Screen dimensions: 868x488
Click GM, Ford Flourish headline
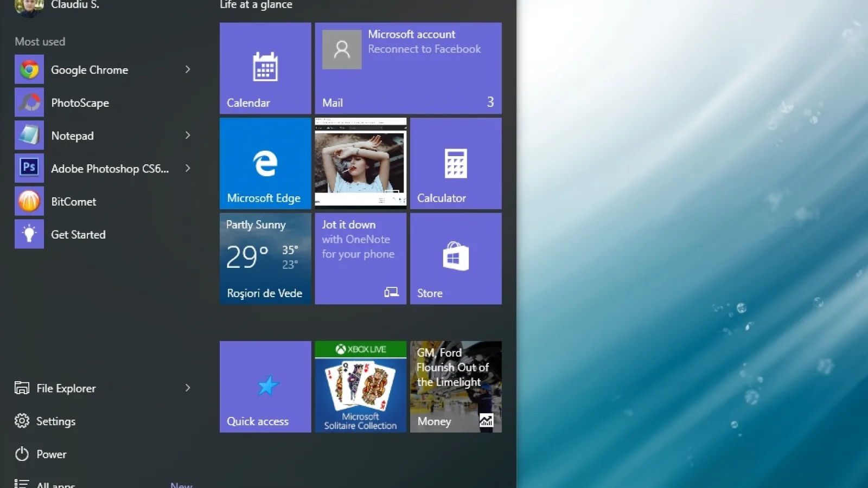tap(452, 367)
